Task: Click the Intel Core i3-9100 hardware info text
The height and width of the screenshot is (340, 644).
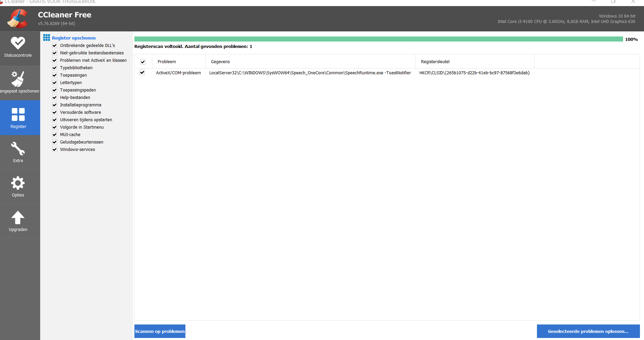Action: [x=566, y=21]
